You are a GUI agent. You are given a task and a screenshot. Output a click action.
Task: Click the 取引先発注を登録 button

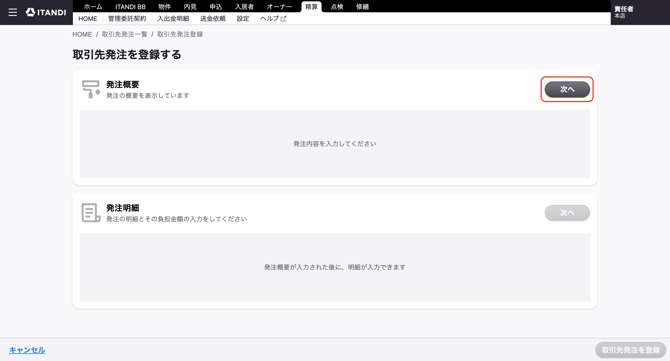631,350
